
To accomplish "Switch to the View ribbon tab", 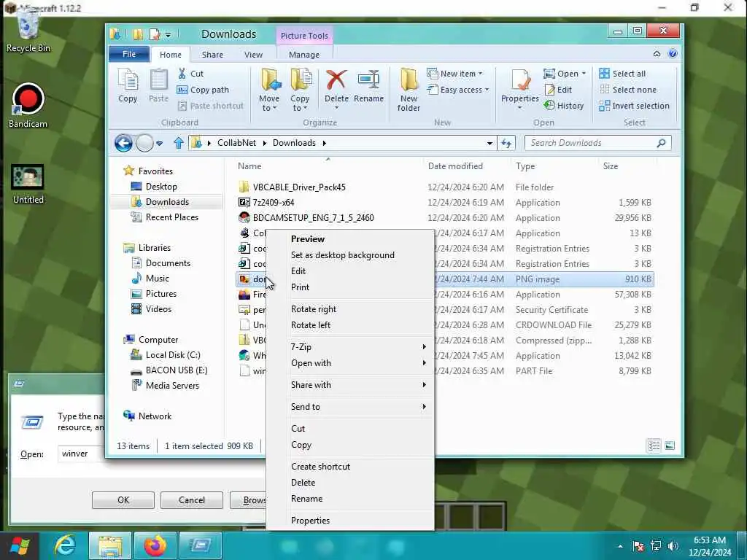I will [253, 55].
